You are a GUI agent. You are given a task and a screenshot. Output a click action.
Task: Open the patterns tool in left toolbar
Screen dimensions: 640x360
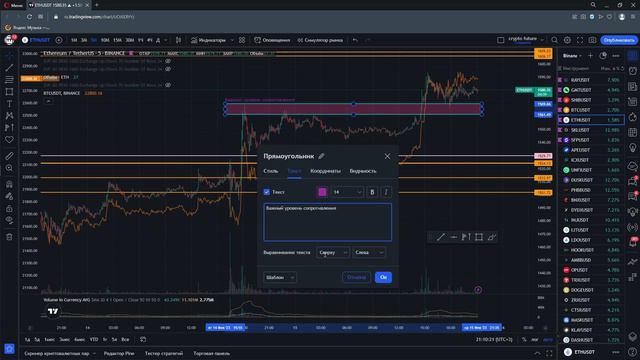9,116
